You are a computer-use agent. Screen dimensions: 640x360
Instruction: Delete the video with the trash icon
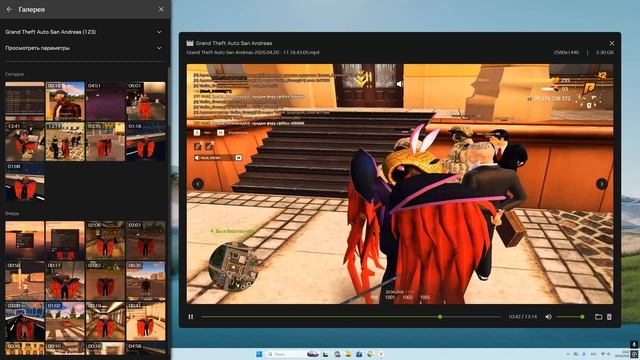[609, 317]
